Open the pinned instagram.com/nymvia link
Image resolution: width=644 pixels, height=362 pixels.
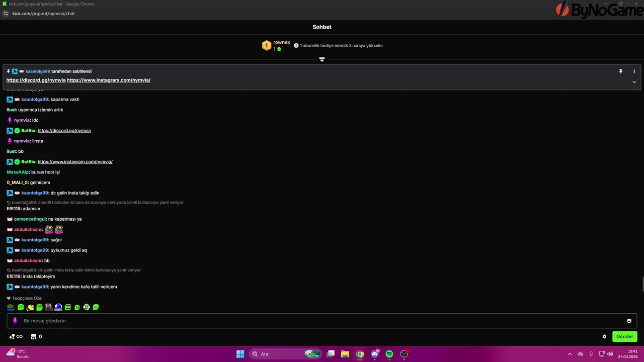tap(109, 80)
